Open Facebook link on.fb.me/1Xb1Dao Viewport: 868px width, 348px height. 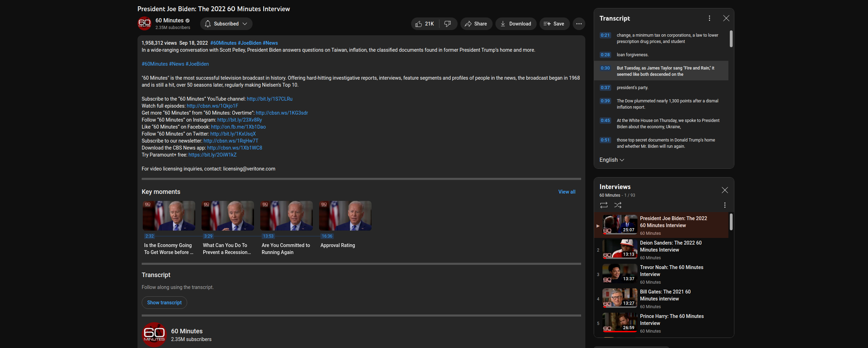tap(238, 127)
